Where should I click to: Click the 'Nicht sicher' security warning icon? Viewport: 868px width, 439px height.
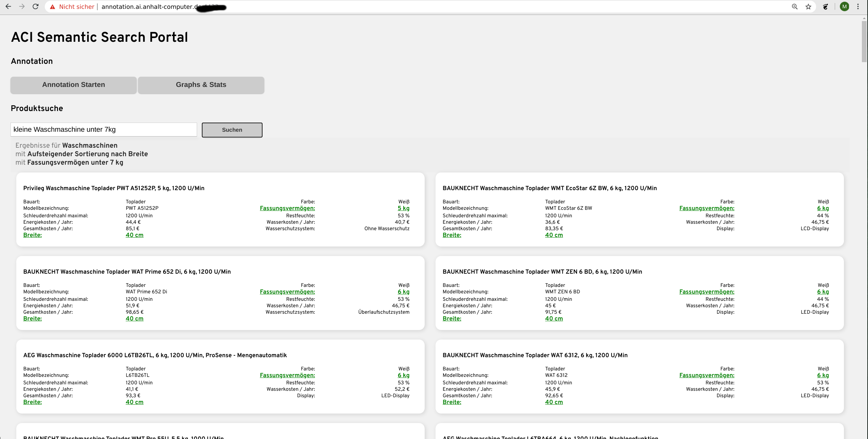pos(53,7)
